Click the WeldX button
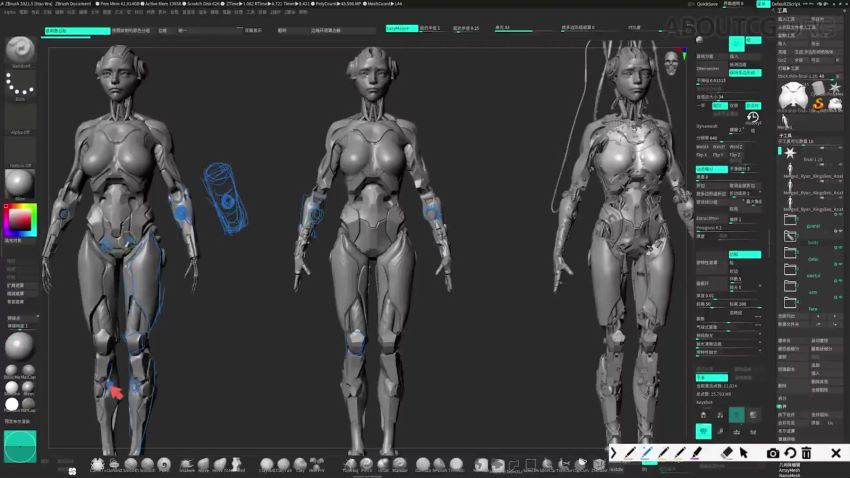The image size is (850, 478). point(702,147)
